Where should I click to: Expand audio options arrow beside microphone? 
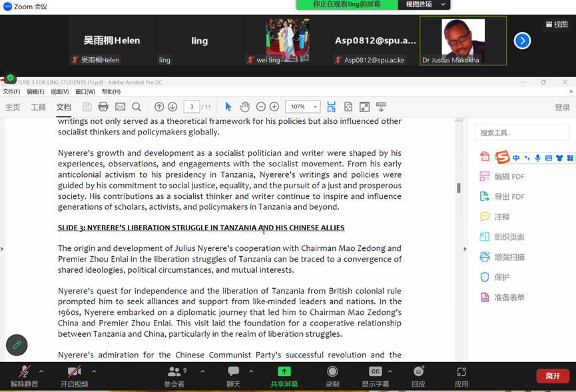click(41, 371)
